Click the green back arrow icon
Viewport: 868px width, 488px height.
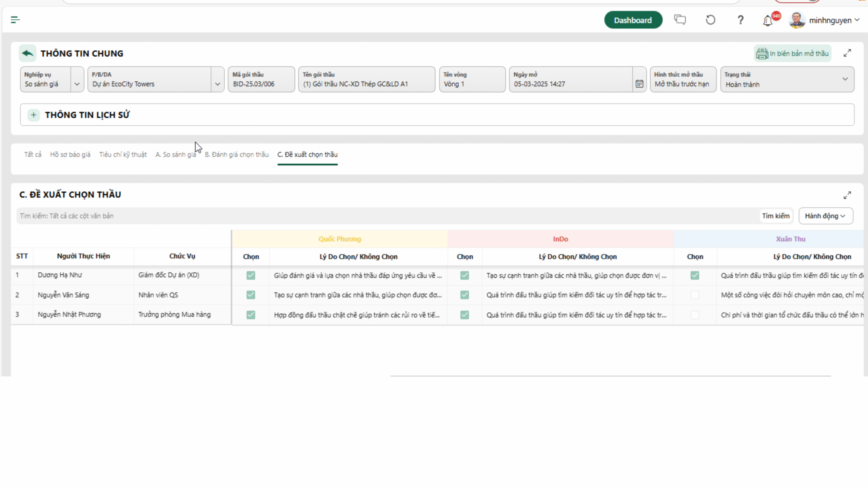pyautogui.click(x=27, y=53)
